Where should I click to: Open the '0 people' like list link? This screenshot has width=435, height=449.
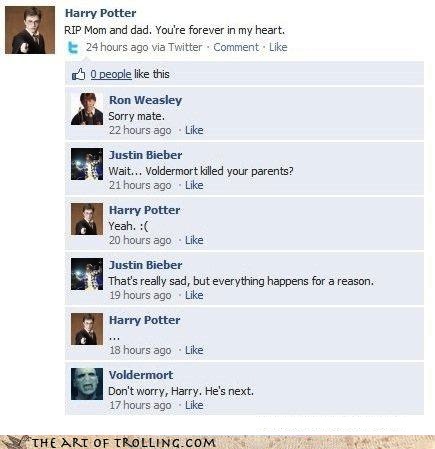[x=111, y=74]
